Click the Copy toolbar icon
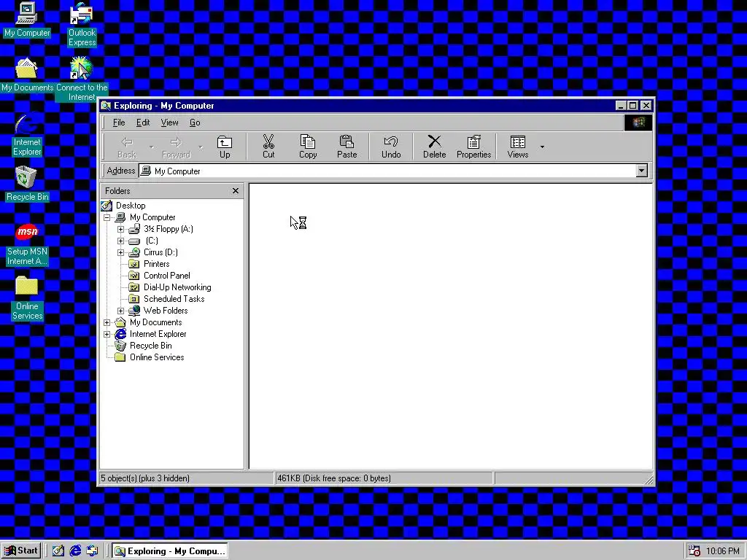This screenshot has width=747, height=560. coord(307,141)
